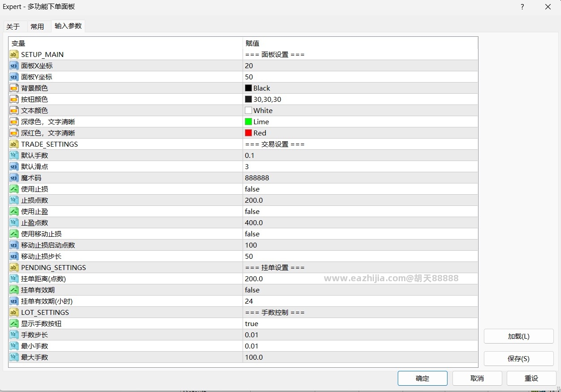Image resolution: width=561 pixels, height=392 pixels.
Task: Click the 加载(L) button
Action: pos(518,336)
